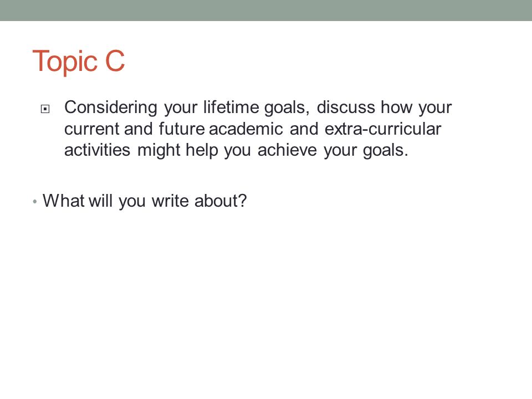
Task: Click the word 'future' in the second line
Action: coord(182,129)
